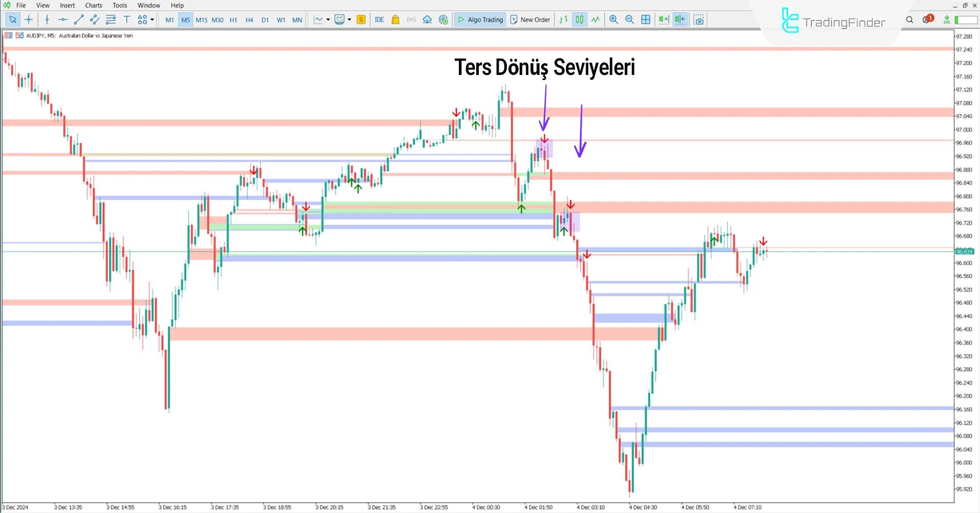Select the Crosshair tool

point(29,19)
